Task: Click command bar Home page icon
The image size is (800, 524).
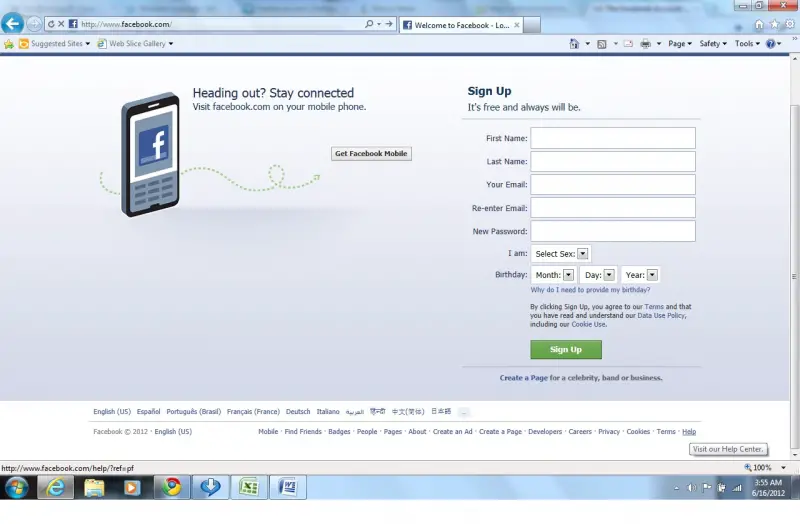Action: [x=574, y=44]
